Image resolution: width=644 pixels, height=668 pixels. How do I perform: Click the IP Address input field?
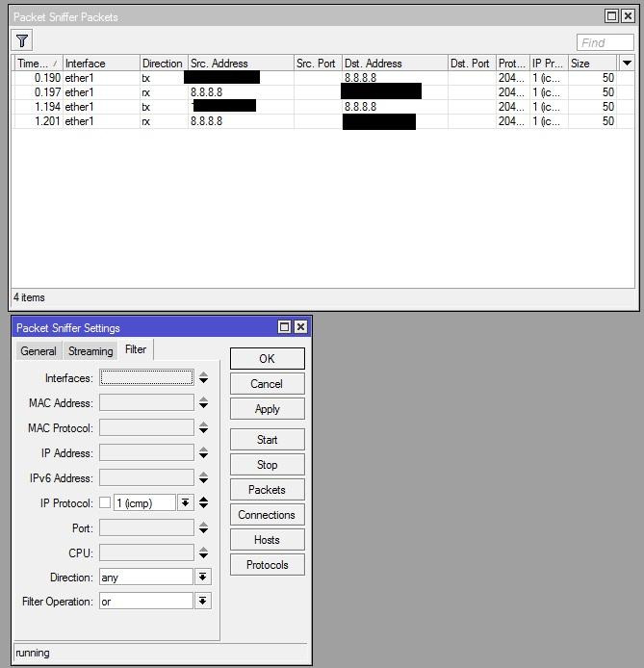coord(146,452)
